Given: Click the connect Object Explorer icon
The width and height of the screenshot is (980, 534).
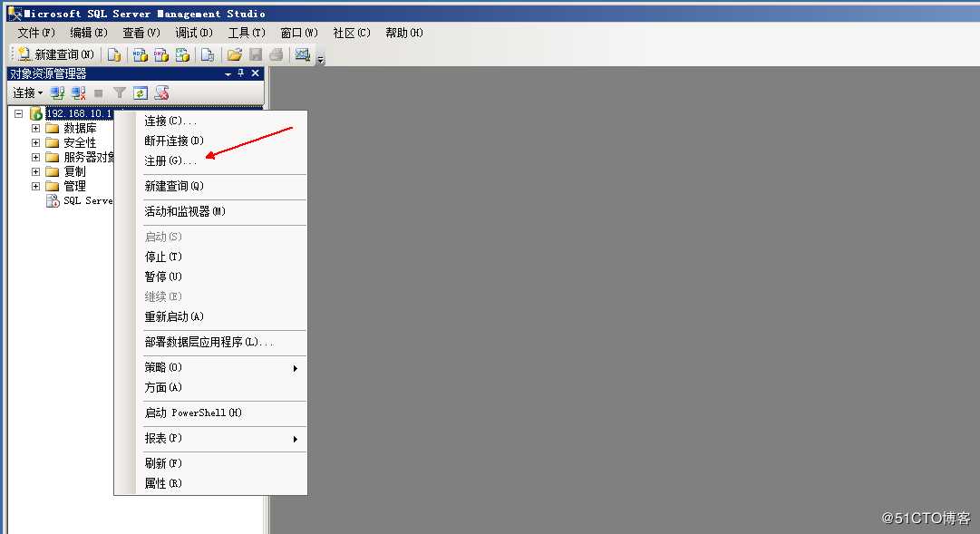Looking at the screenshot, I should coord(57,93).
